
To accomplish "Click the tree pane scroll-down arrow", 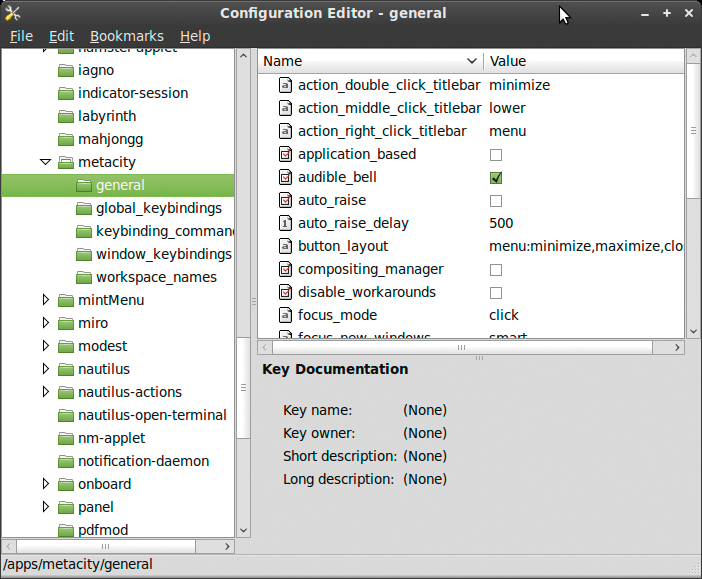I will (244, 531).
